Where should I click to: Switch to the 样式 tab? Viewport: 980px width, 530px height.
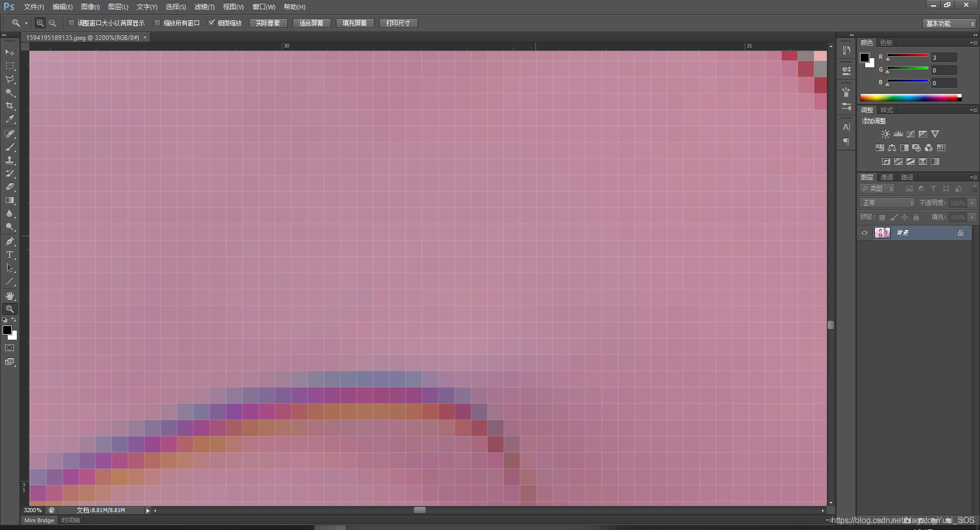887,110
